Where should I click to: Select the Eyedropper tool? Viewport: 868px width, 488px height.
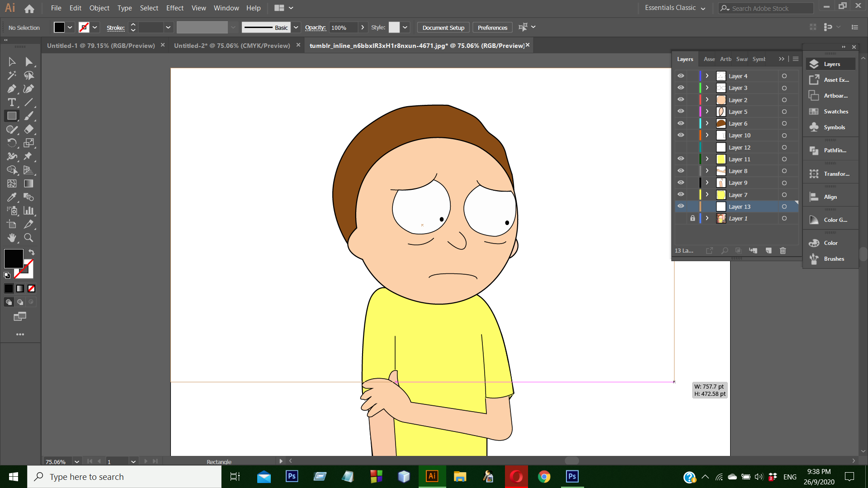pyautogui.click(x=12, y=197)
